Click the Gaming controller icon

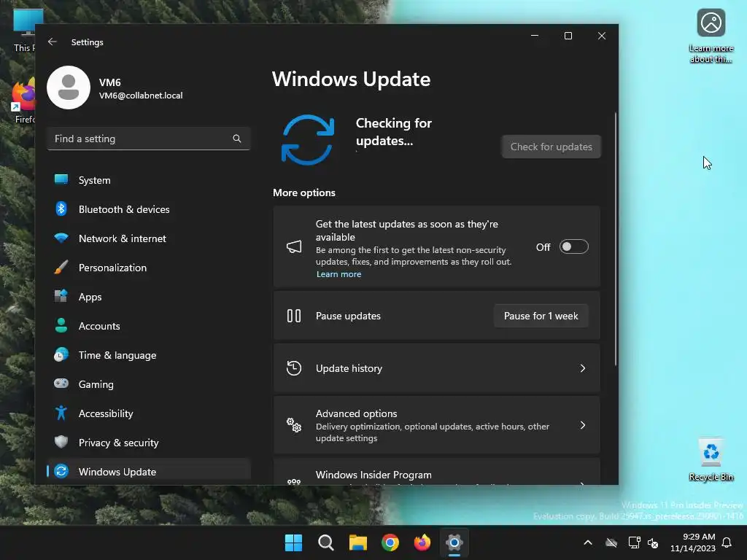[x=61, y=384]
